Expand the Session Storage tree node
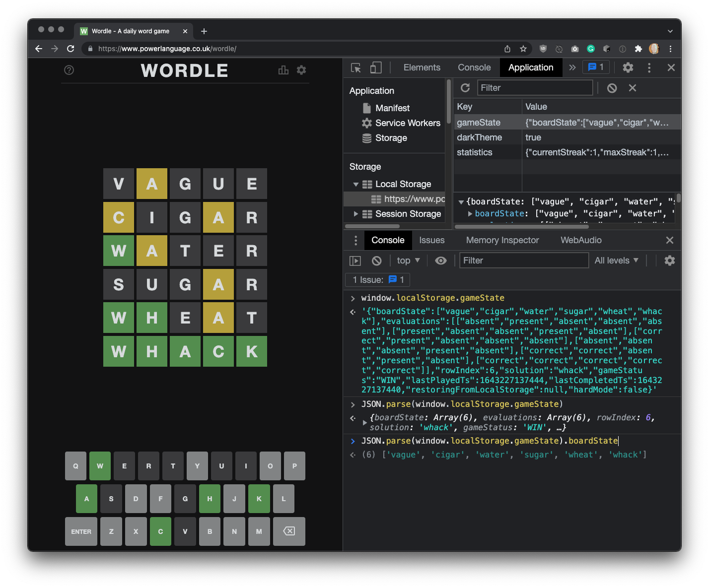The height and width of the screenshot is (588, 709). pos(356,214)
